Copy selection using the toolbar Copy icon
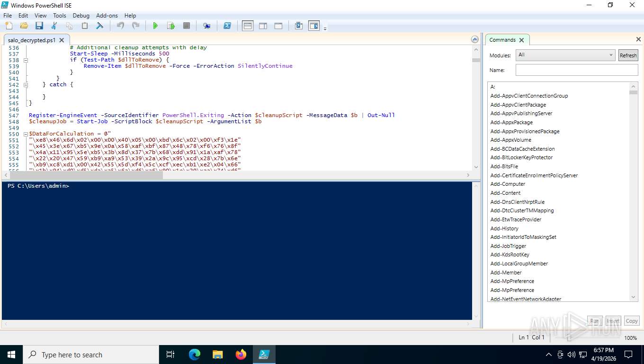 [x=69, y=26]
